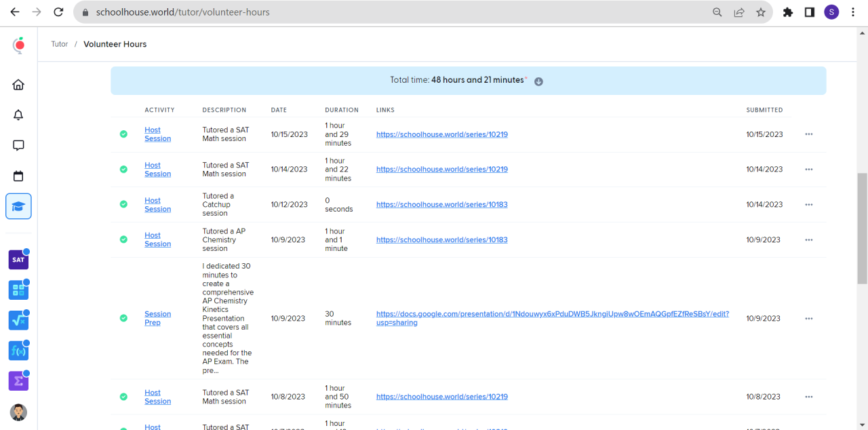Click the 'Tutored a Catchup session' description

pyautogui.click(x=218, y=205)
